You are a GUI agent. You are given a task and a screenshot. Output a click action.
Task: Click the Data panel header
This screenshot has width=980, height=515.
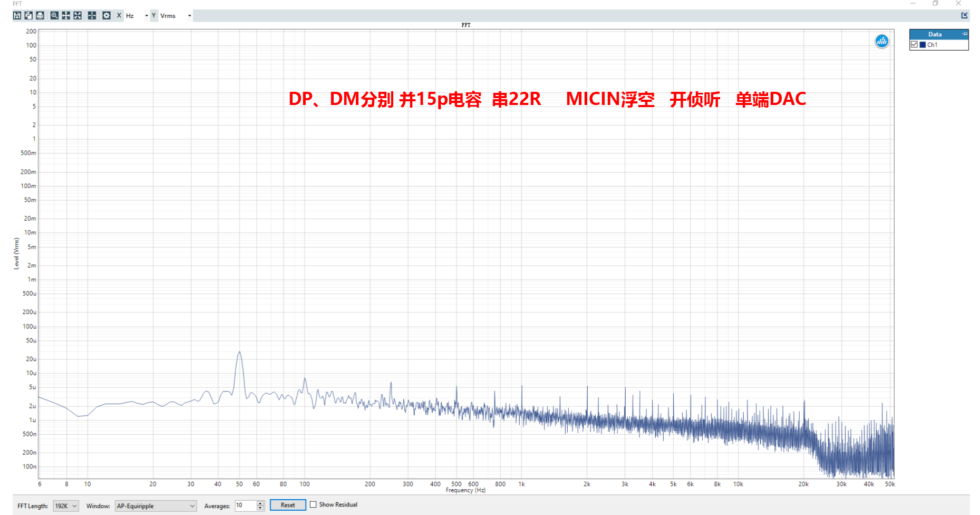[x=939, y=34]
